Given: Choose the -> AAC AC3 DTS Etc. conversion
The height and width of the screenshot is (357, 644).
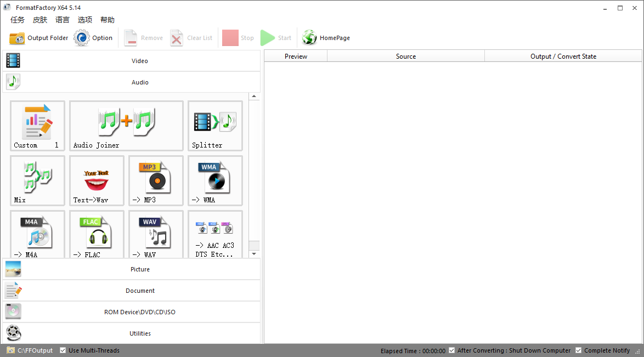Looking at the screenshot, I should click(x=215, y=235).
